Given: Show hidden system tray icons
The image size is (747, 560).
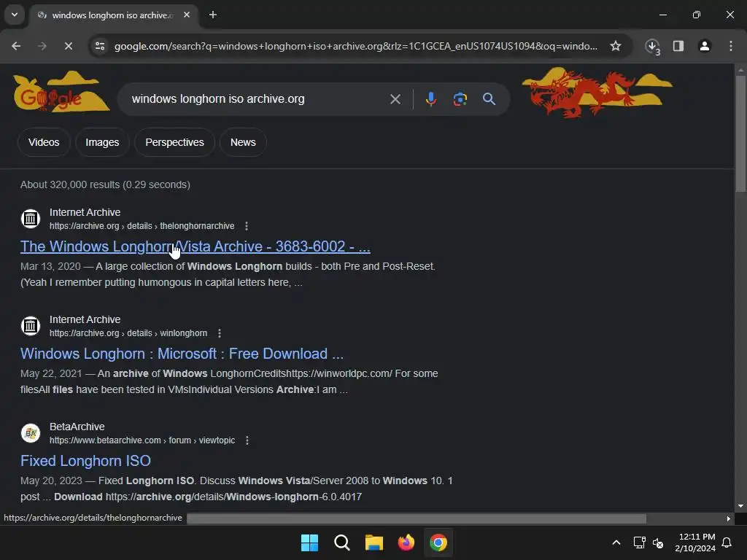Looking at the screenshot, I should (x=616, y=542).
